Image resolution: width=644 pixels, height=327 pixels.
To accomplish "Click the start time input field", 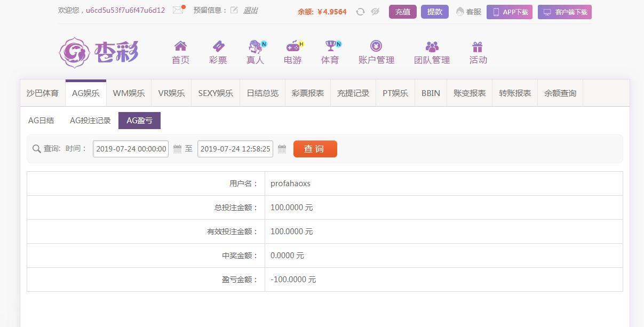I will click(131, 149).
